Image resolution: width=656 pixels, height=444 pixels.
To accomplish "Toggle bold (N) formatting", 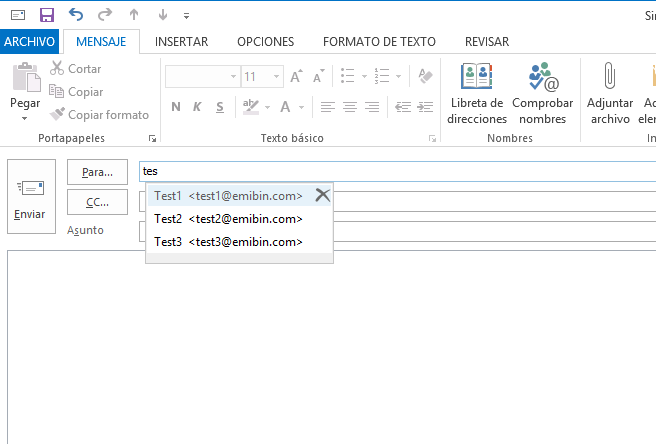I will pos(176,107).
